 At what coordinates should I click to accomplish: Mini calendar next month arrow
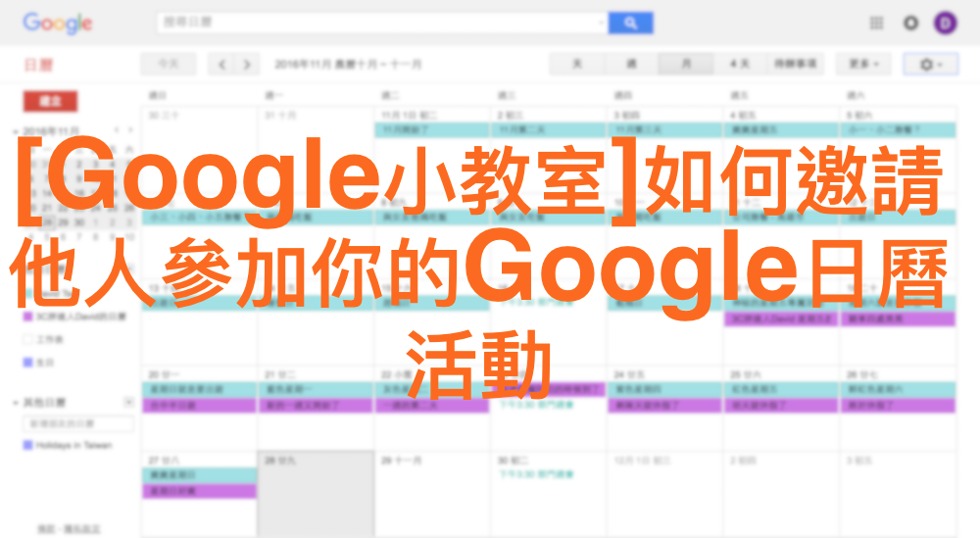pos(130,130)
